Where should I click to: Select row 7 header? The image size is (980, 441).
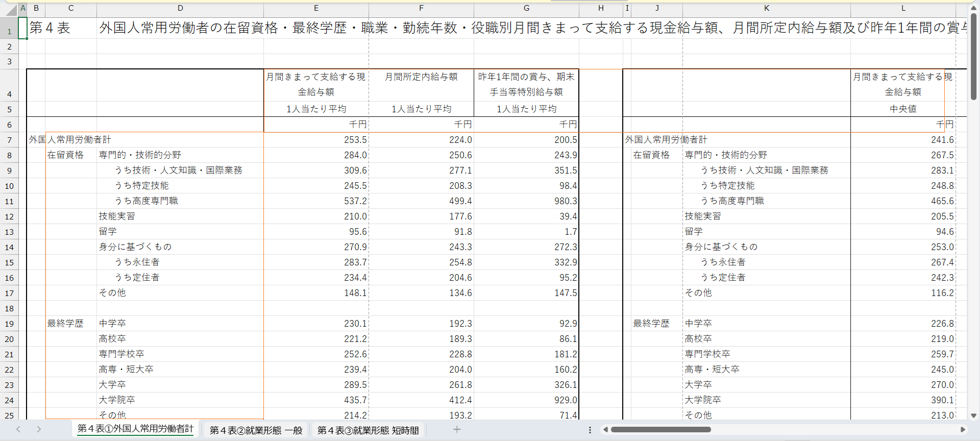coord(9,140)
